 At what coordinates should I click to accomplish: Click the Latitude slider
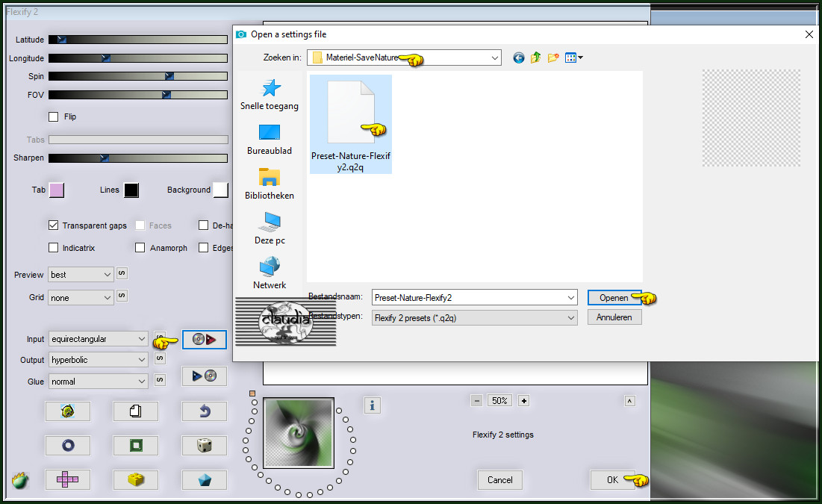coord(138,40)
